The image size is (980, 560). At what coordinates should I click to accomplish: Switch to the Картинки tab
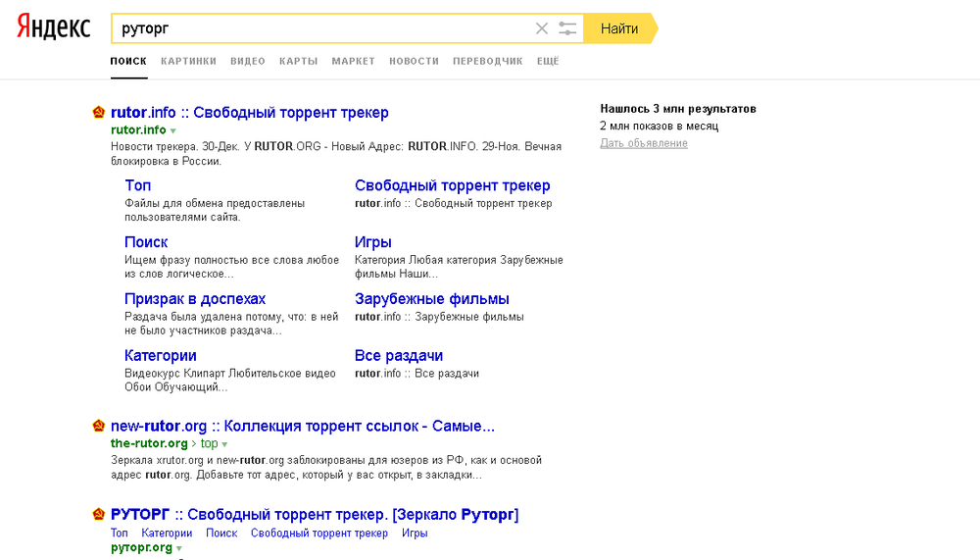[188, 61]
